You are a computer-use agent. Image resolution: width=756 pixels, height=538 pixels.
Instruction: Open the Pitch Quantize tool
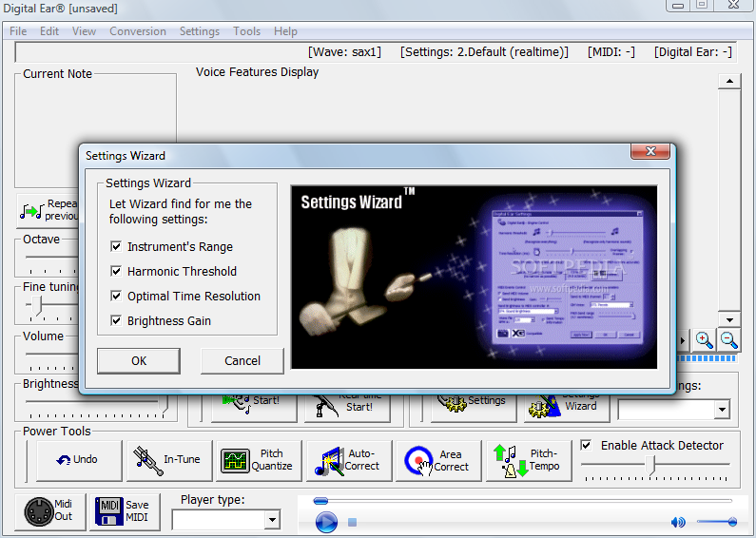259,460
